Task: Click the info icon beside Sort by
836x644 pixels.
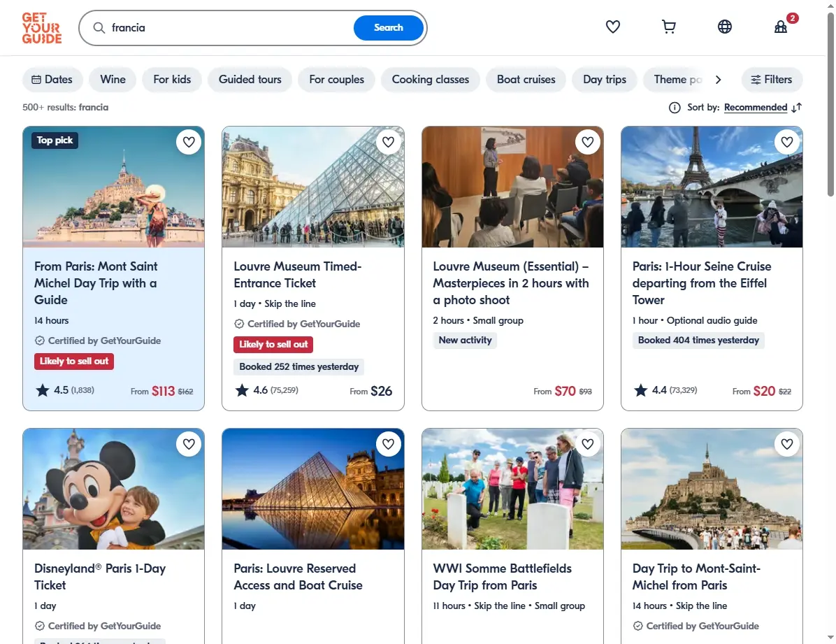Action: (675, 108)
